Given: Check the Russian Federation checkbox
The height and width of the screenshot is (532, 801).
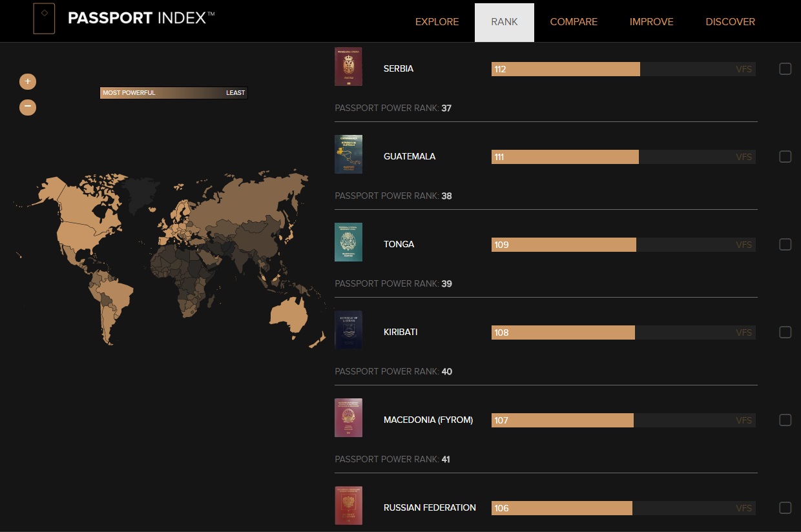Looking at the screenshot, I should (785, 507).
